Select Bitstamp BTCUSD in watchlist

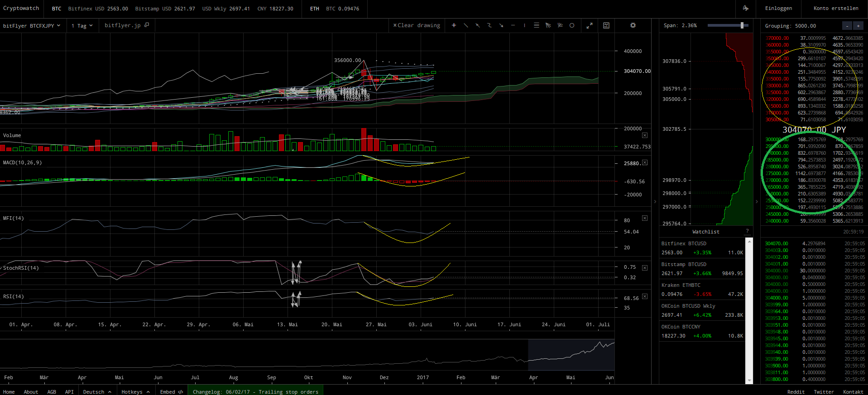(702, 269)
